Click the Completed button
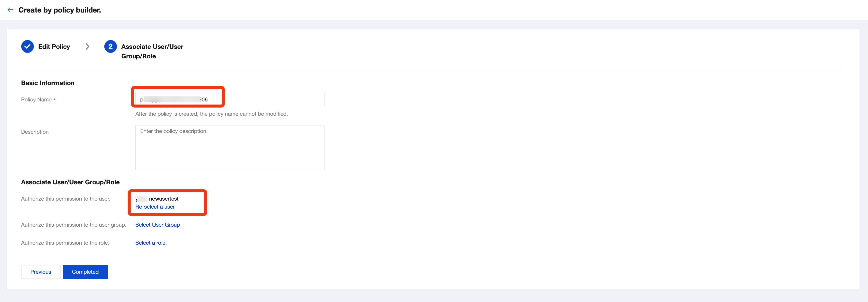The height and width of the screenshot is (302, 868). (85, 272)
